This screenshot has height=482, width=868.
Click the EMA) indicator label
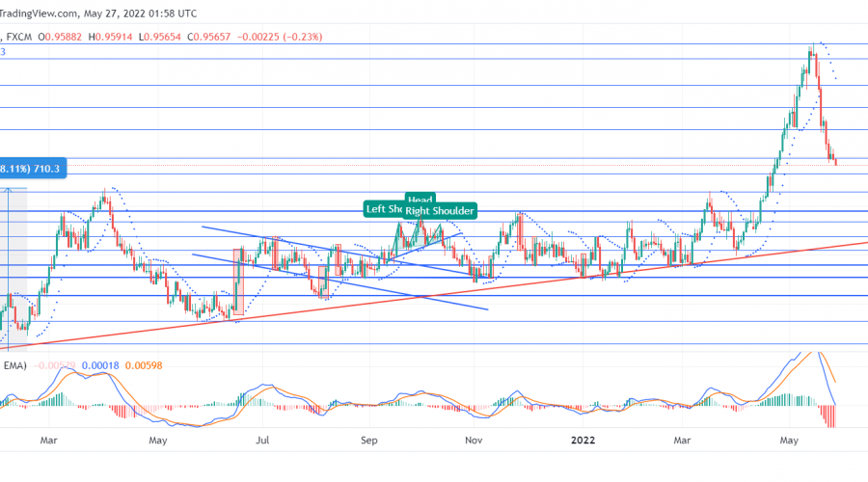coord(14,365)
